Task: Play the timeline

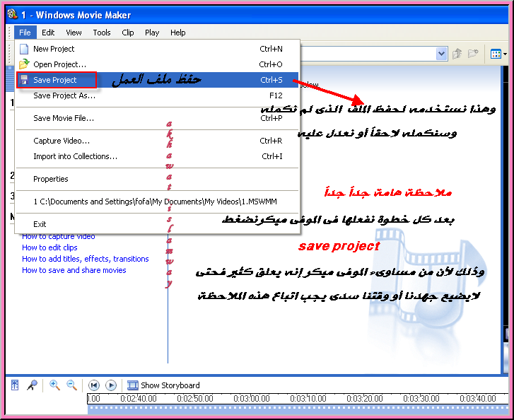Action: [x=111, y=385]
